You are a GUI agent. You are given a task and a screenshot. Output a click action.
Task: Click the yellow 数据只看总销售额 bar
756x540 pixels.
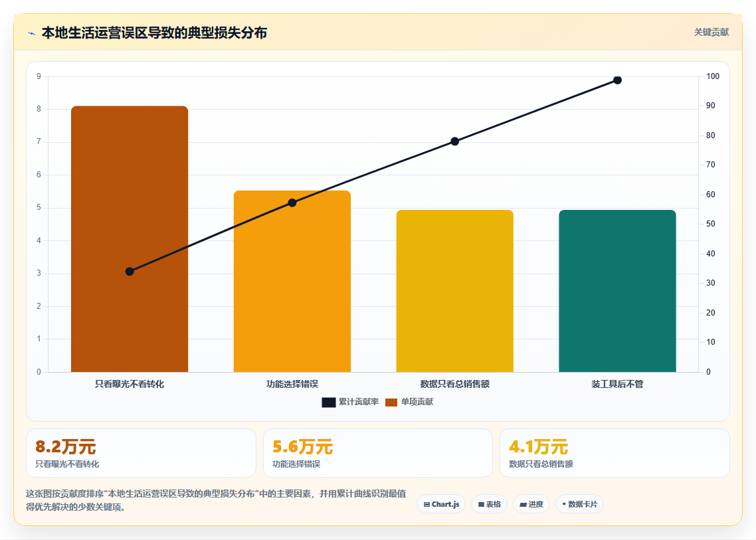click(454, 291)
